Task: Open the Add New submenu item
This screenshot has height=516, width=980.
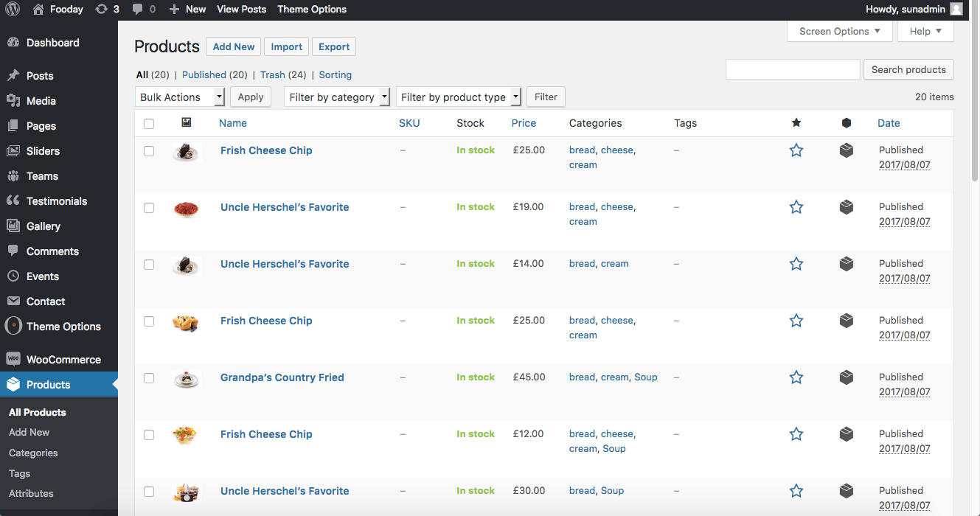Action: (x=29, y=432)
